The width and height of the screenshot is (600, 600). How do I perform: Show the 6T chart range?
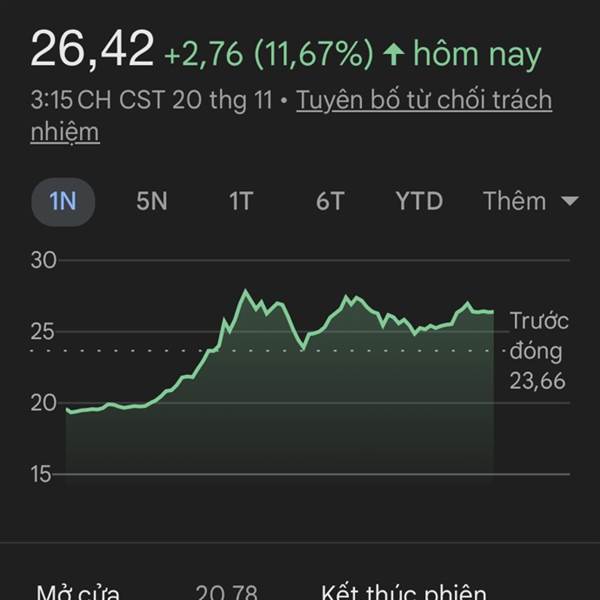pos(330,201)
